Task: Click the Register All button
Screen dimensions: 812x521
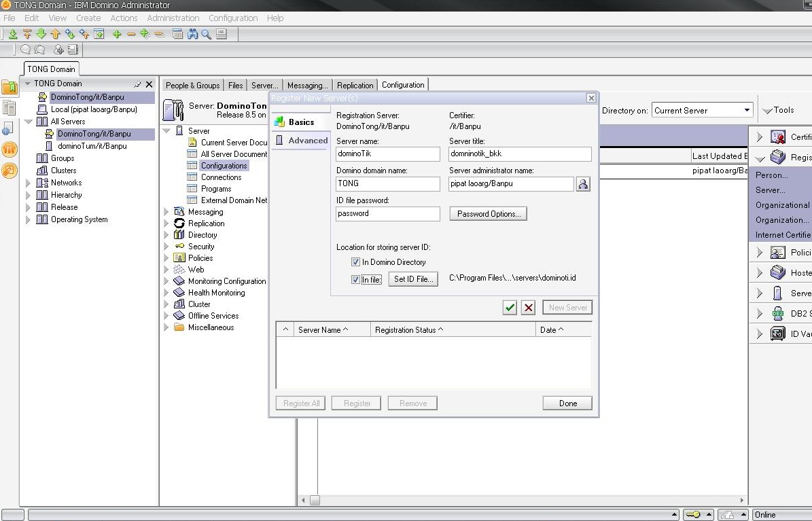Action: click(x=301, y=403)
